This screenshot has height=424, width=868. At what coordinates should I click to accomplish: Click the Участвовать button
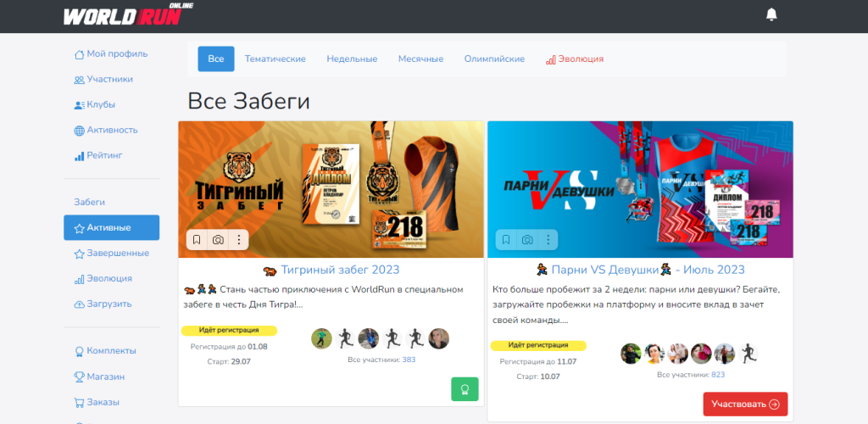point(745,404)
